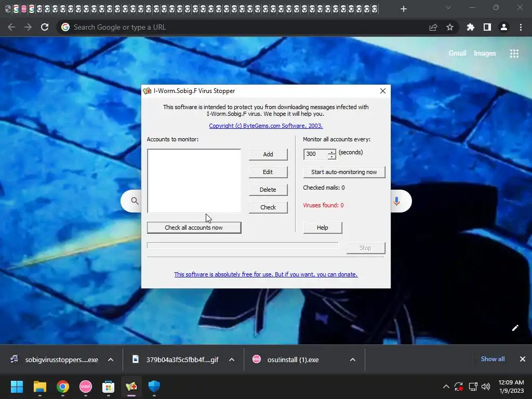The image size is (532, 399).
Task: Click the Edit account button
Action: click(x=268, y=172)
